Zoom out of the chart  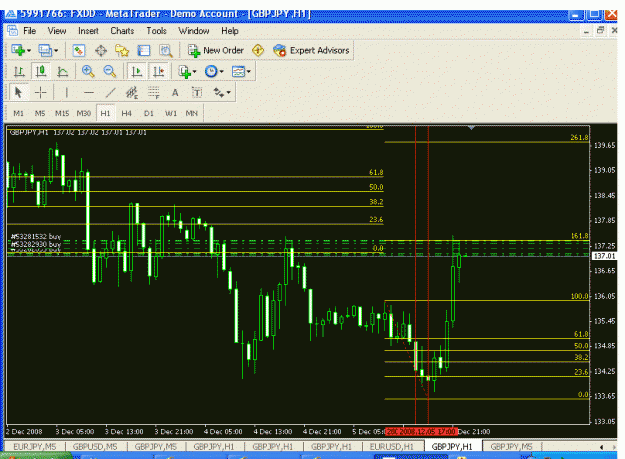pyautogui.click(x=110, y=71)
